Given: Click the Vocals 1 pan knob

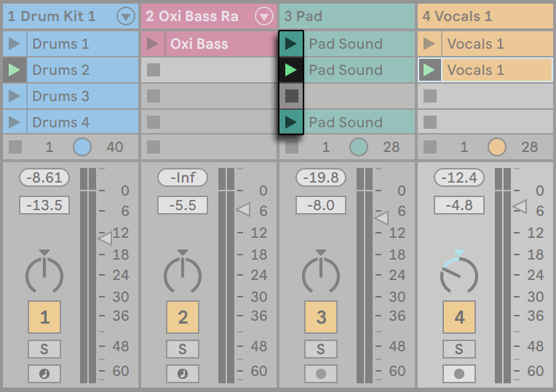Looking at the screenshot, I should coord(458,273).
